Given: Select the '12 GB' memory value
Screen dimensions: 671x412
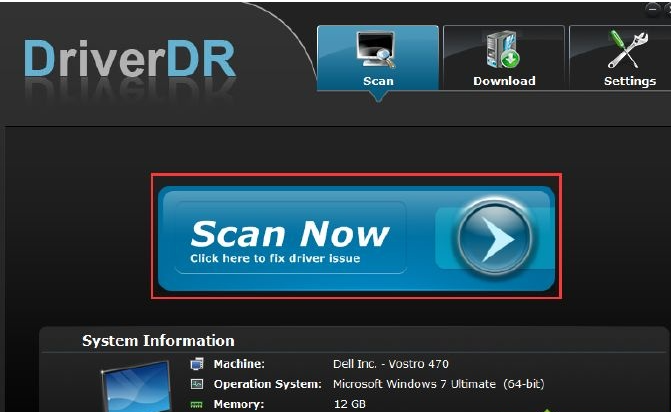Looking at the screenshot, I should point(350,404).
